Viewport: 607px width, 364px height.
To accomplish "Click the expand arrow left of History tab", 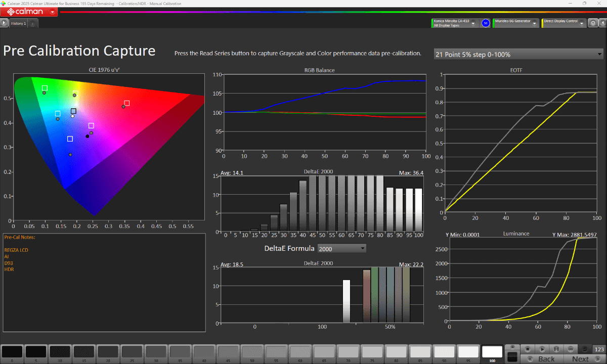I will [x=4, y=23].
